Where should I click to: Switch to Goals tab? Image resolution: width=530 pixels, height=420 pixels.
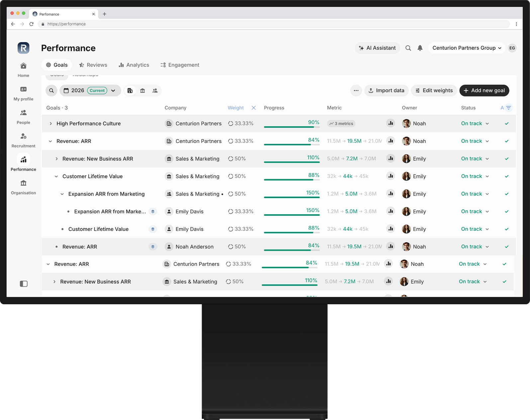click(x=57, y=65)
